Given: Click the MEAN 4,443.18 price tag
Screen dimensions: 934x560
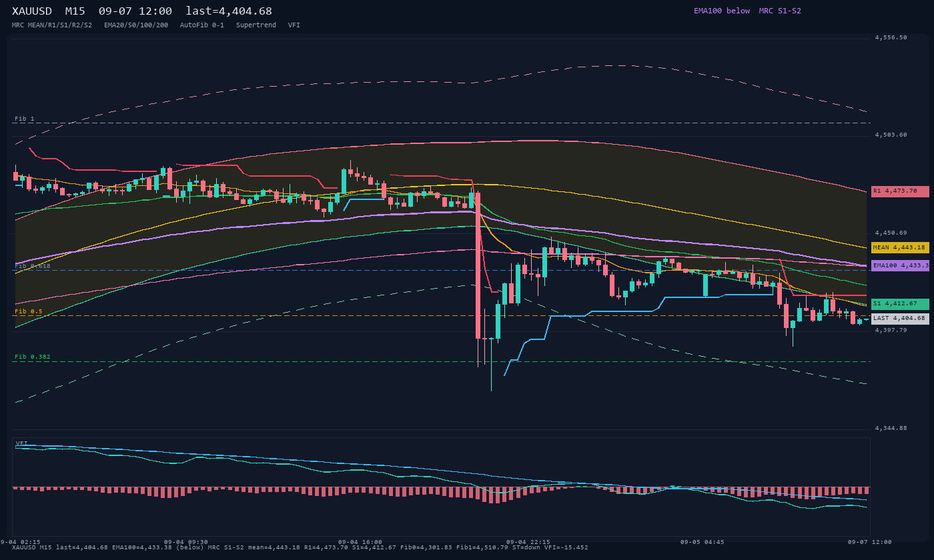Looking at the screenshot, I should click(x=900, y=247).
